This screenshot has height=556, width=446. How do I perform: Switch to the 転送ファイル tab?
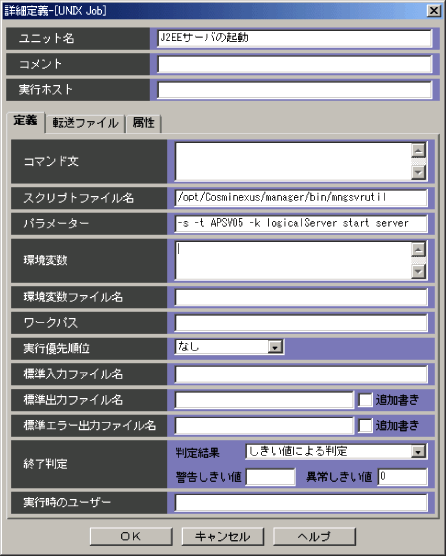85,123
